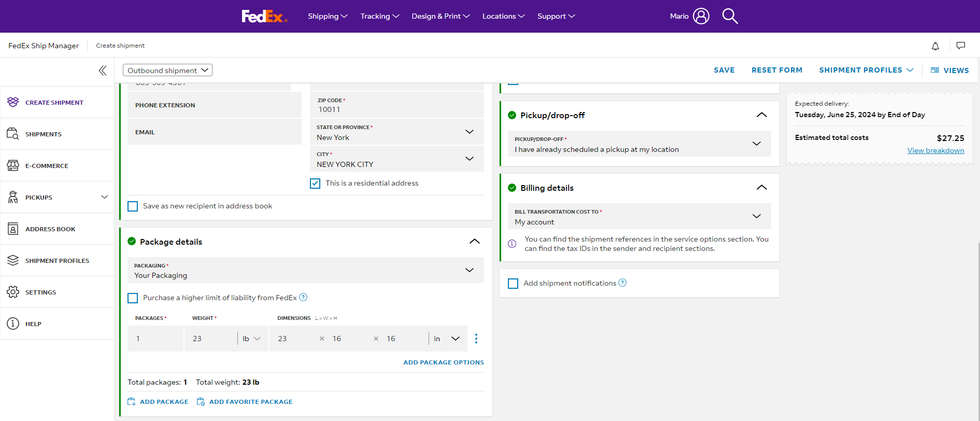Click the FedEx logo
Viewport: 980px width, 421px height.
pos(264,17)
